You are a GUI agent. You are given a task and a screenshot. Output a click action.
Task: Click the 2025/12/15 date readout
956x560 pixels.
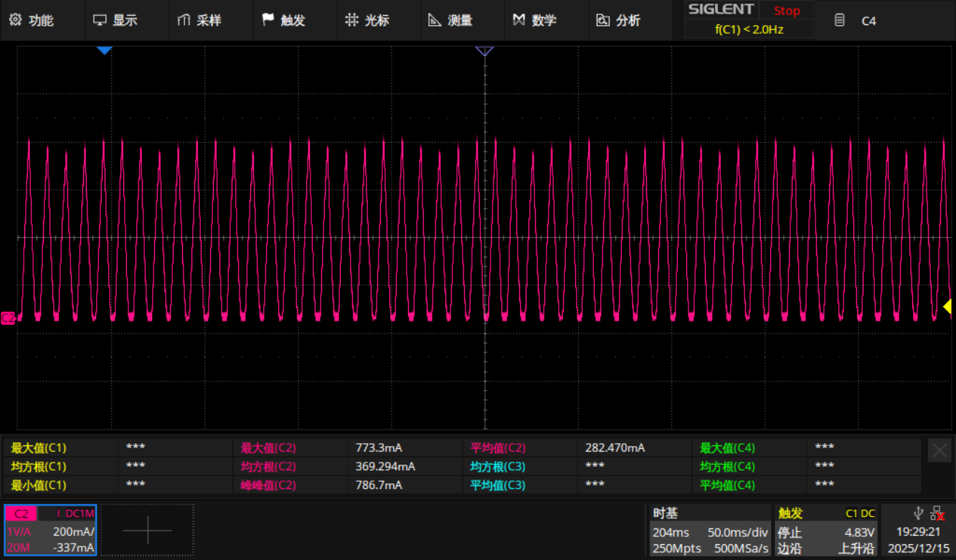click(919, 549)
